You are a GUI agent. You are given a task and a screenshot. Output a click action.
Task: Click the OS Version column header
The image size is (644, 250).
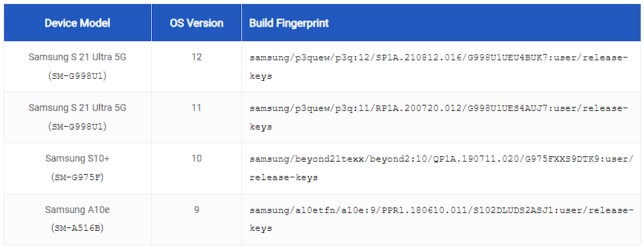(196, 23)
